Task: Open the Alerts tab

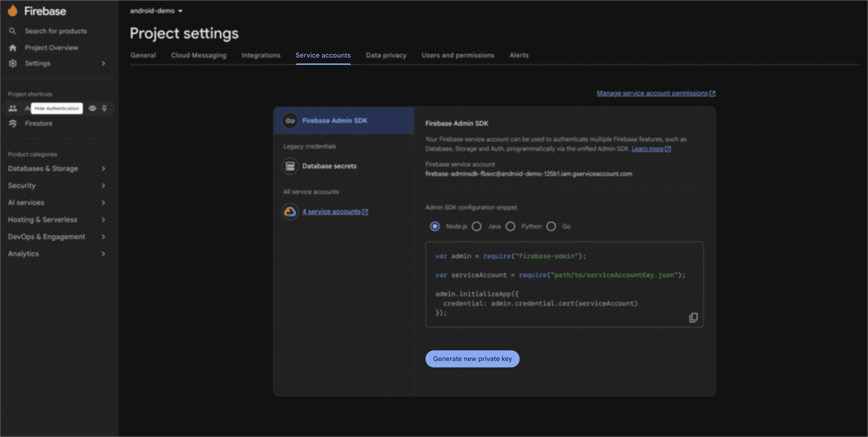Action: 519,55
